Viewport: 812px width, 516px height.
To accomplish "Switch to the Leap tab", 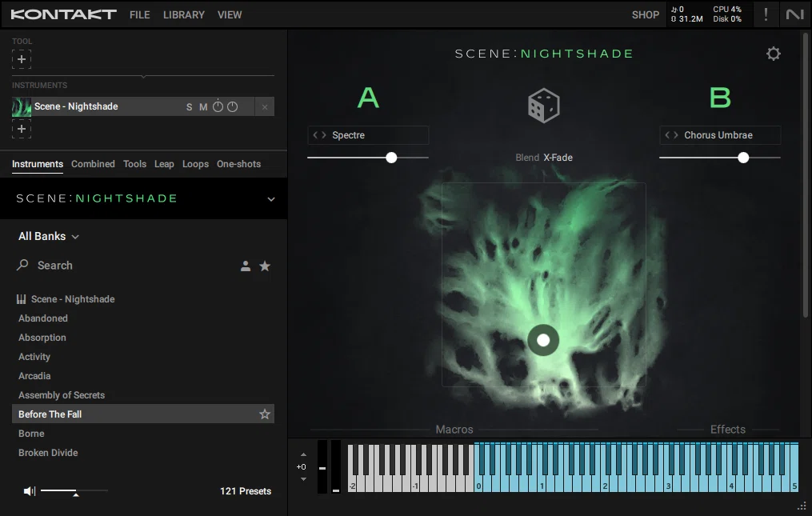I will [164, 164].
